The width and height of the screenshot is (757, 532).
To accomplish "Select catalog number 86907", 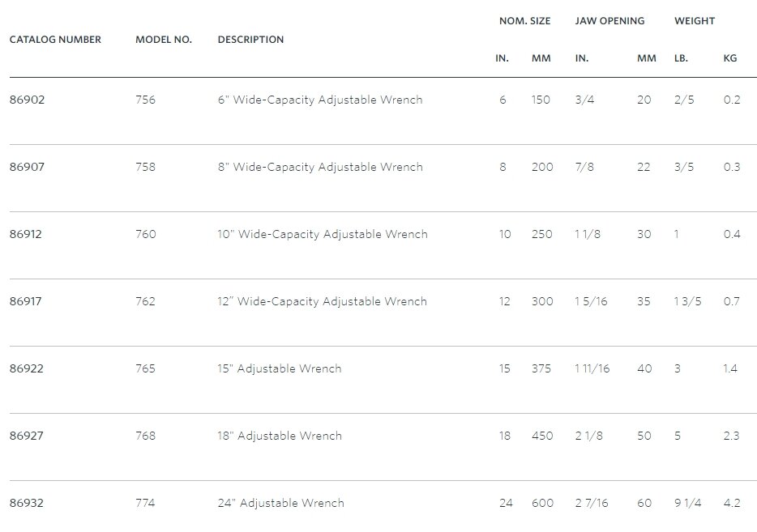I will click(26, 168).
